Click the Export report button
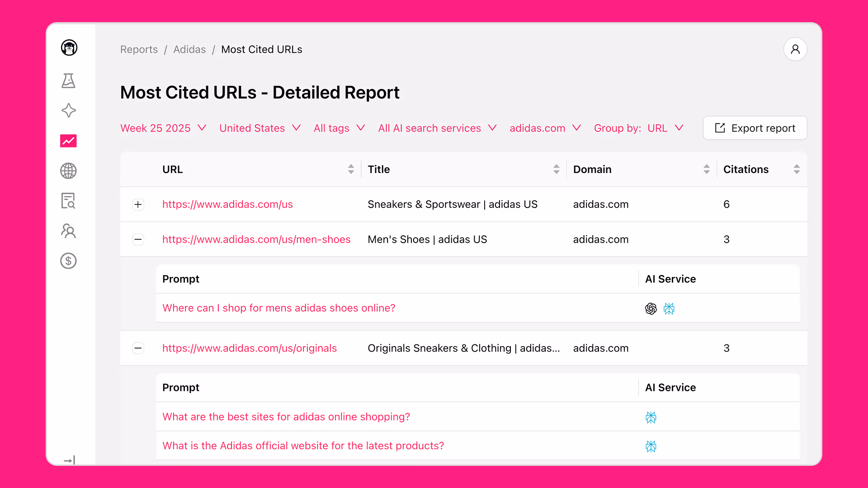The image size is (868, 488). point(755,128)
